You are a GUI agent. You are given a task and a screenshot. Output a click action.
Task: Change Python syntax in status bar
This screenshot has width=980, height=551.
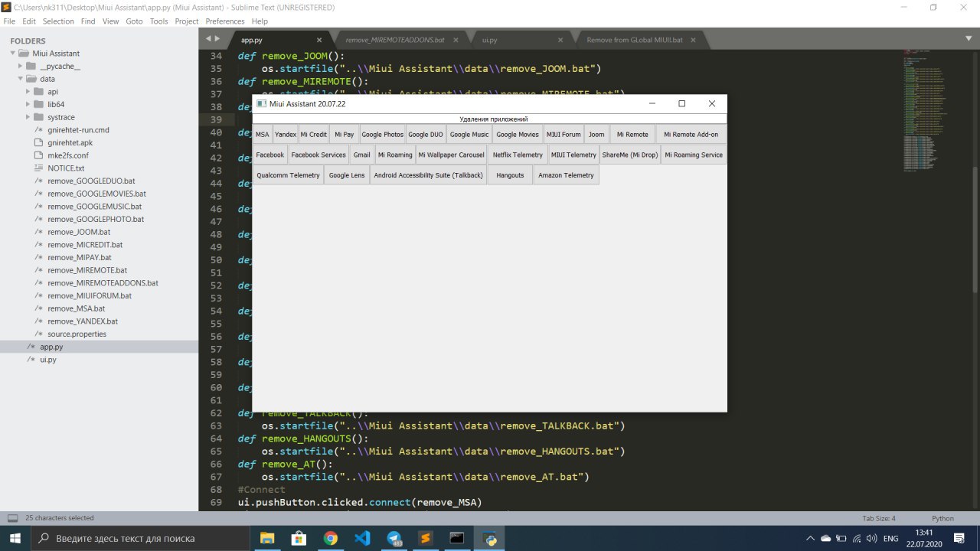[x=942, y=518]
